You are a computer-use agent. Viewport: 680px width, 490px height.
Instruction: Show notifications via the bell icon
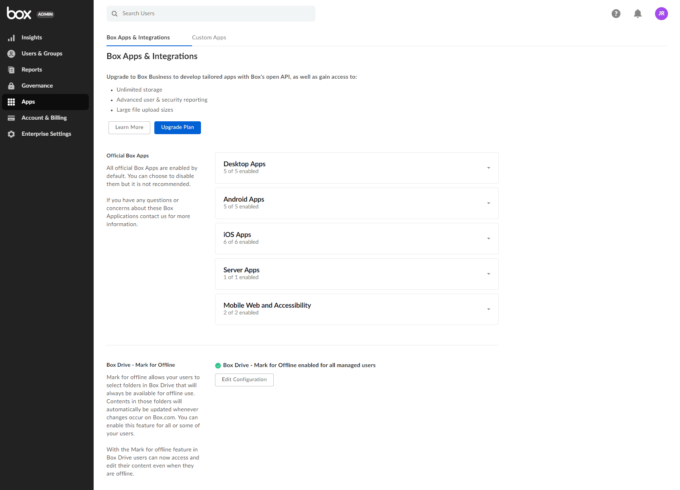pos(637,14)
